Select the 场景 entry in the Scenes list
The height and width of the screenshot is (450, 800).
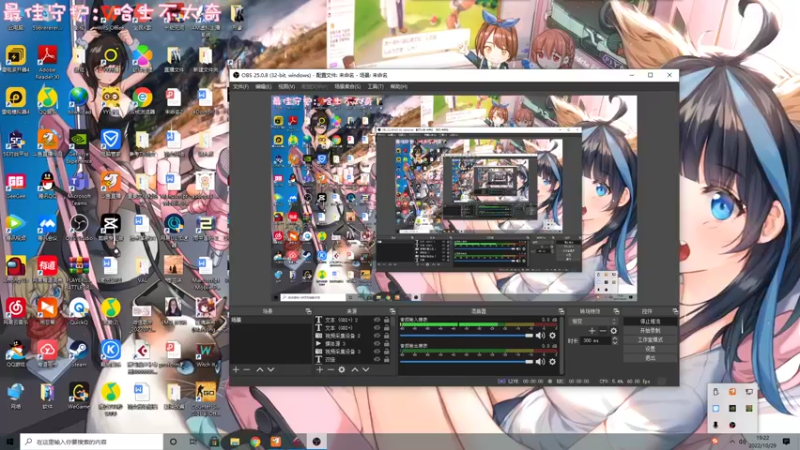pyautogui.click(x=271, y=320)
